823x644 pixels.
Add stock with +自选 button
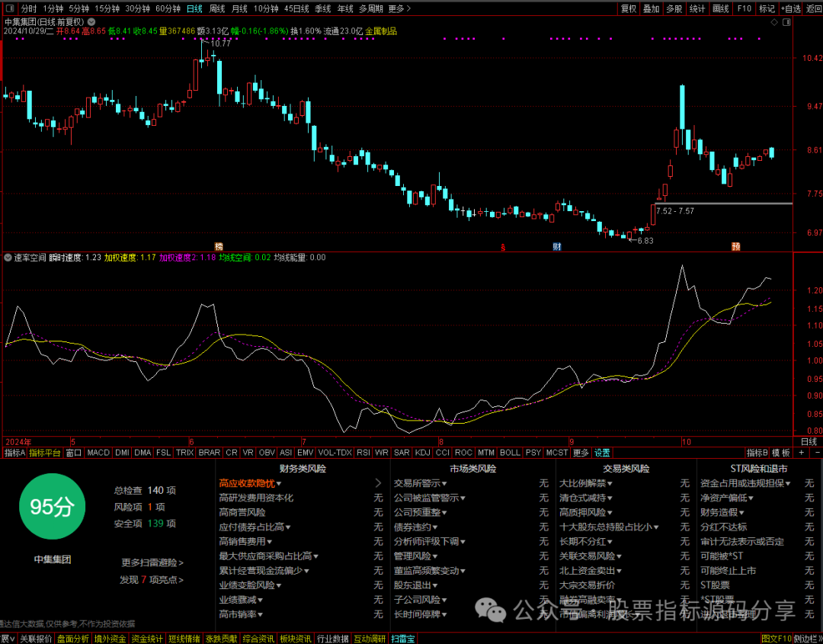(x=791, y=8)
